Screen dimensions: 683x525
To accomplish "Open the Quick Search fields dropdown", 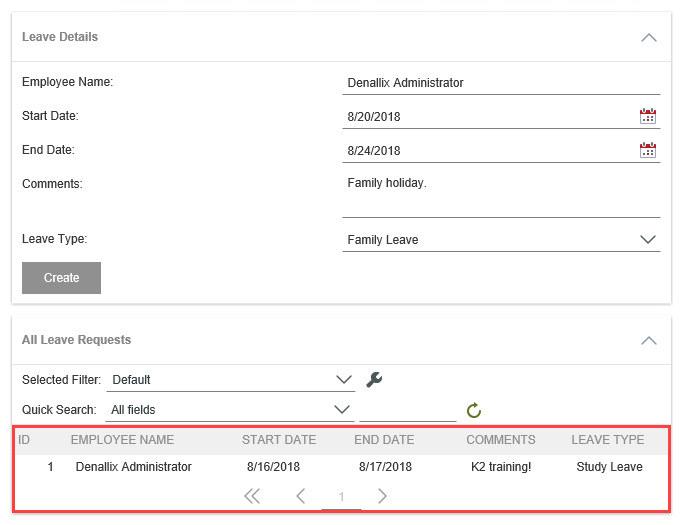I will pos(343,409).
